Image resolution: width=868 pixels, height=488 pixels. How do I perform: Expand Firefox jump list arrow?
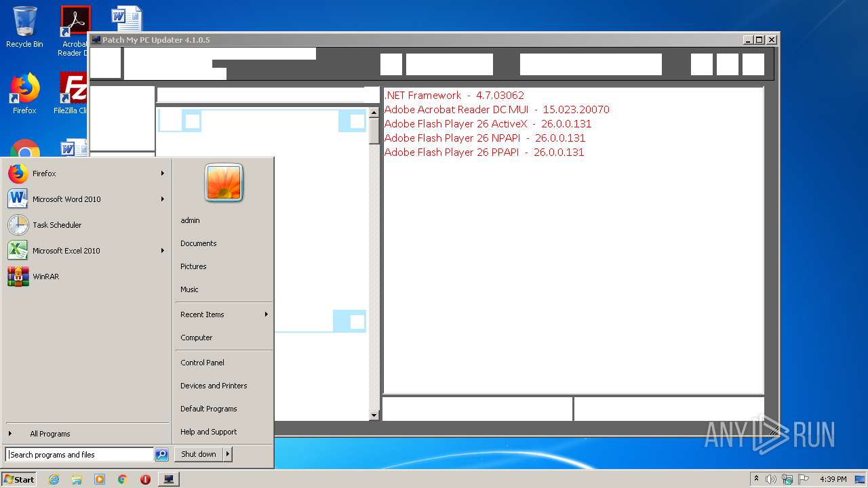point(163,174)
